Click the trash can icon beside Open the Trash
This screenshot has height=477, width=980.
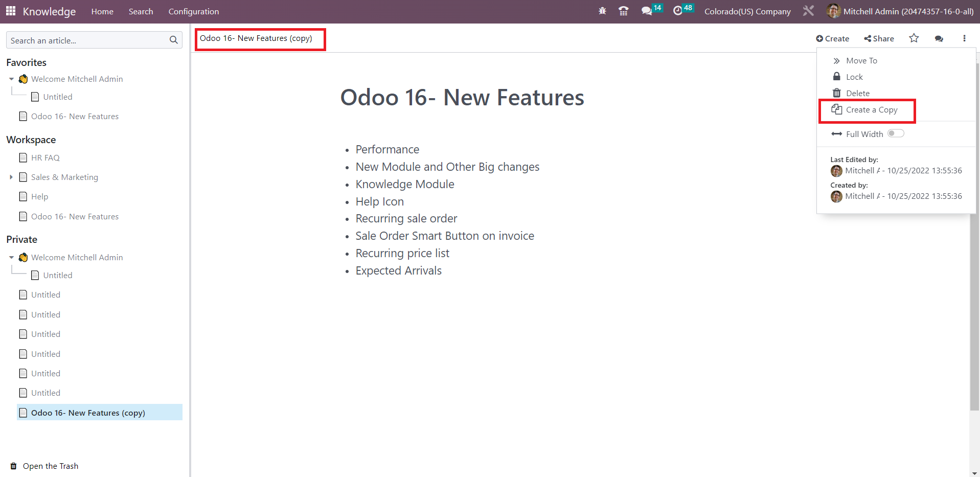(x=14, y=466)
